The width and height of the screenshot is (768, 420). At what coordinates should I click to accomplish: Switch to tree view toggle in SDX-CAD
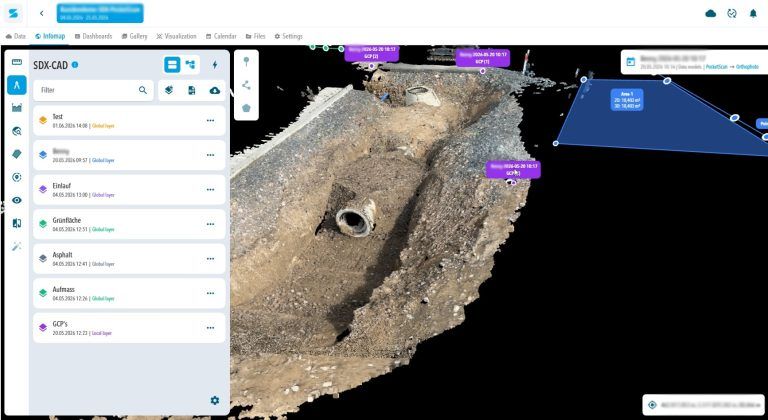(x=191, y=65)
